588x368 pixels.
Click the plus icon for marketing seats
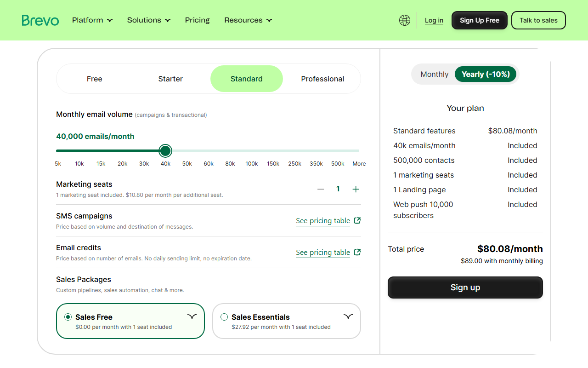[356, 189]
